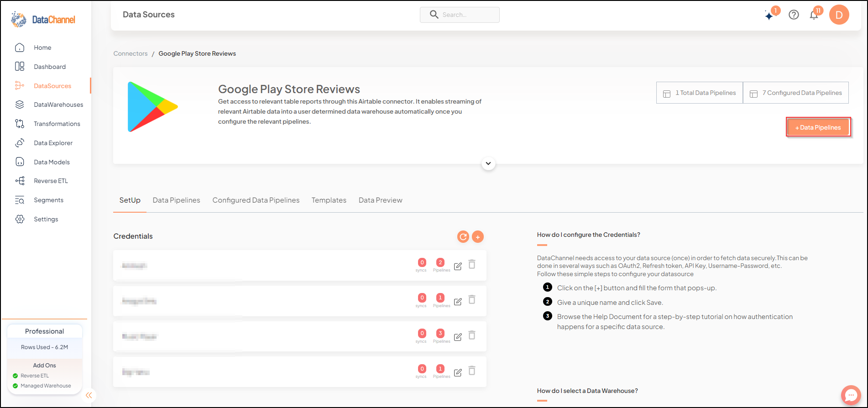Image resolution: width=868 pixels, height=408 pixels.
Task: Expand the connector description chevron
Action: coord(488,163)
